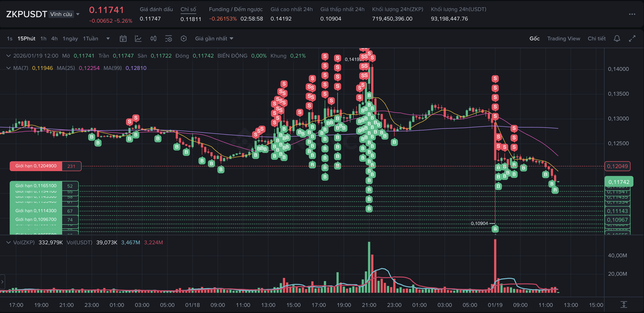Expand the Giá gần nhất dropdown

pyautogui.click(x=214, y=38)
